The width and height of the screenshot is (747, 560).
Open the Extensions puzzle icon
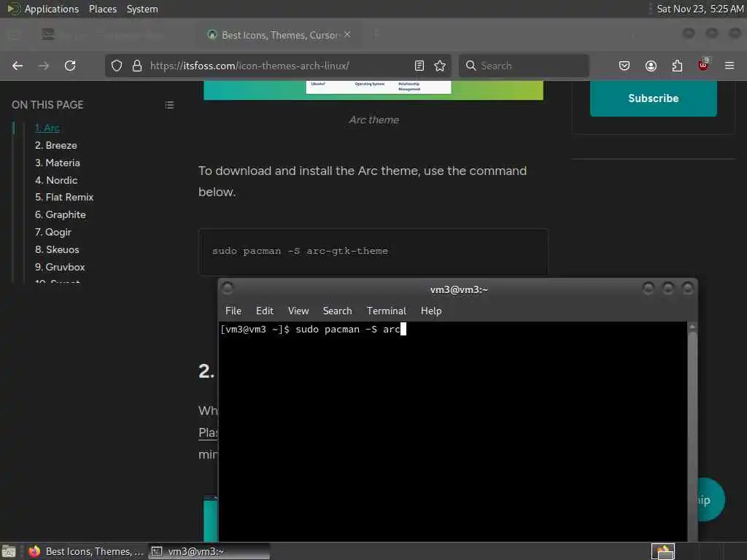point(677,66)
